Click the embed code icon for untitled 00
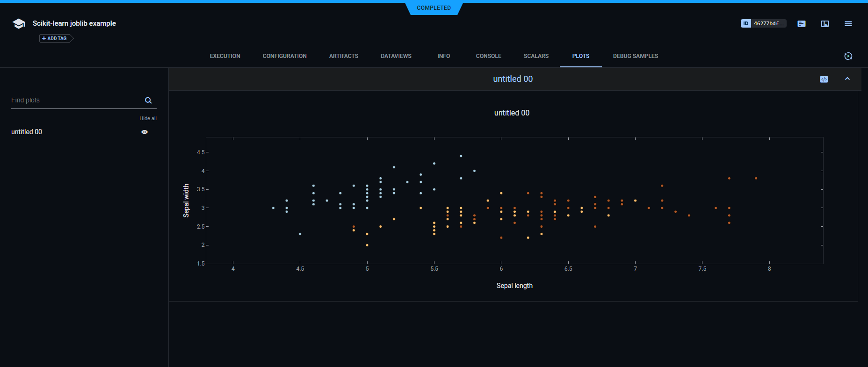The image size is (868, 367). (x=824, y=79)
